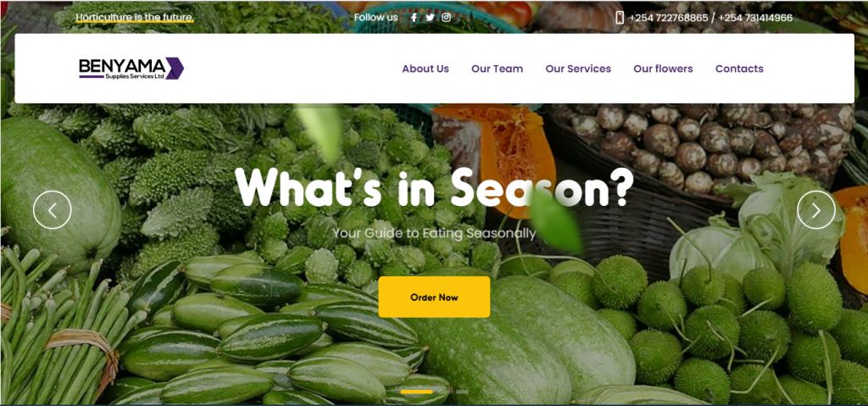Call the +254 722768865 phone number
Viewport: 868px width, 406px height.
click(668, 18)
